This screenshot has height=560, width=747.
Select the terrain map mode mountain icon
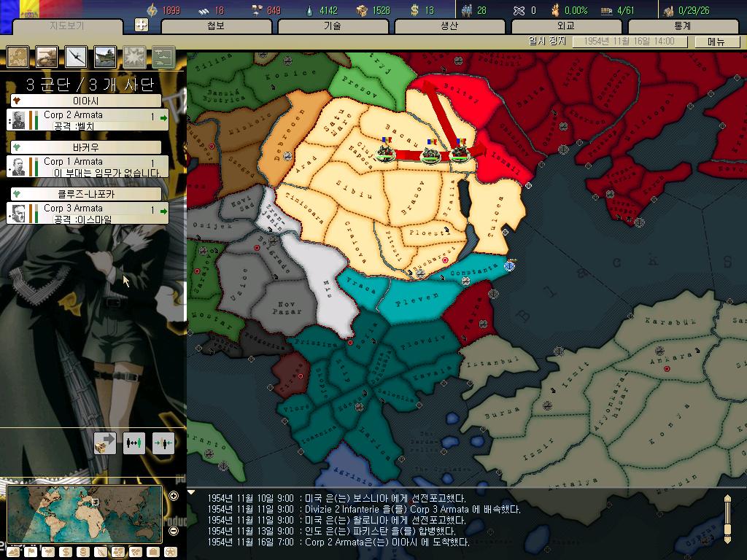13,552
